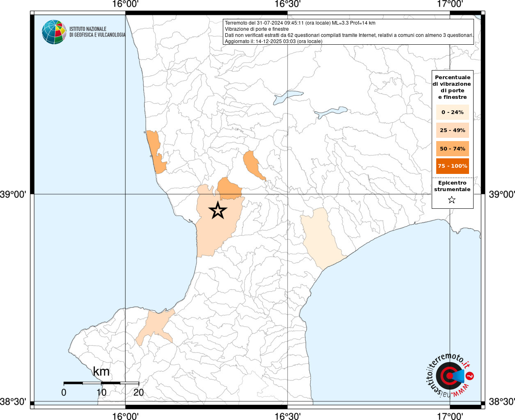Click the 'Terremoto del 31-07-2024' title line
Image resolution: width=515 pixels, height=420 pixels.
[x=300, y=23]
